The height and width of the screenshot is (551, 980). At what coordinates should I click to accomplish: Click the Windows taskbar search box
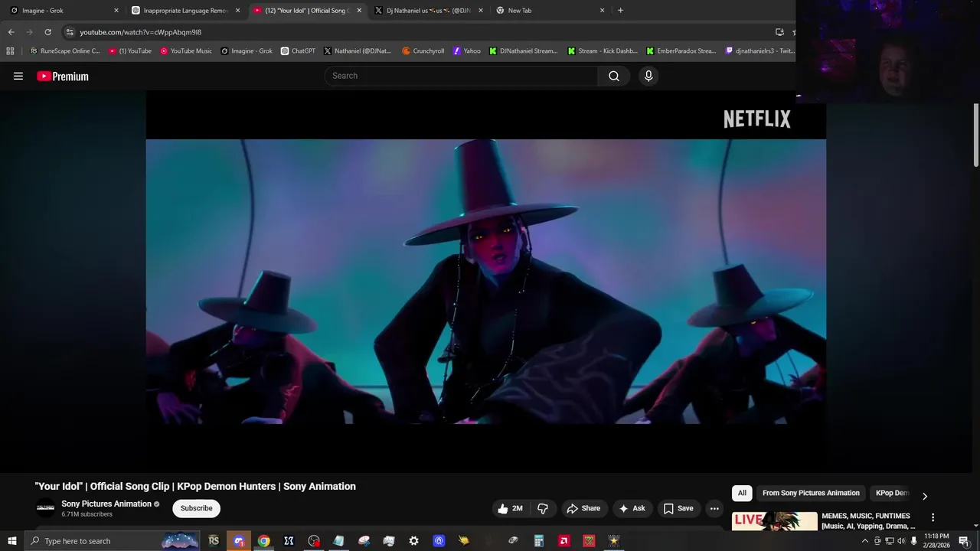pos(113,541)
